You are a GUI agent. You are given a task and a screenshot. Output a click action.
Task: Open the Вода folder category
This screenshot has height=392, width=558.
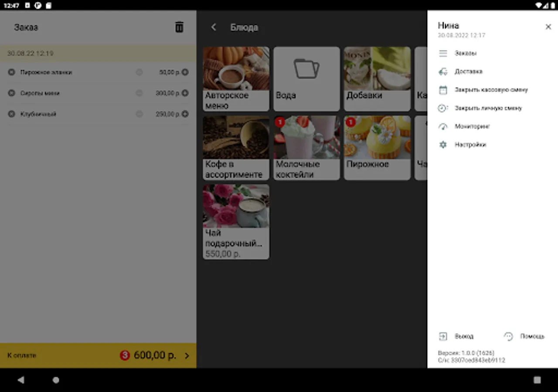306,79
